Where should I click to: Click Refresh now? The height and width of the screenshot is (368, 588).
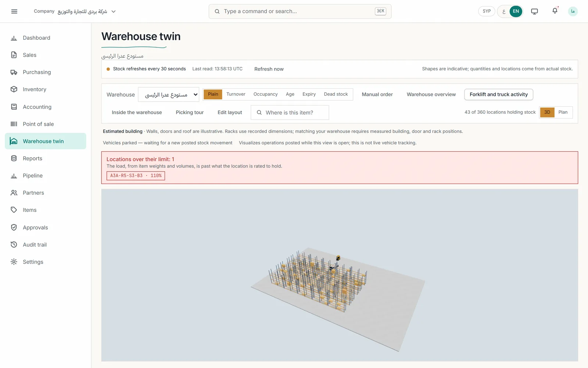(x=269, y=69)
